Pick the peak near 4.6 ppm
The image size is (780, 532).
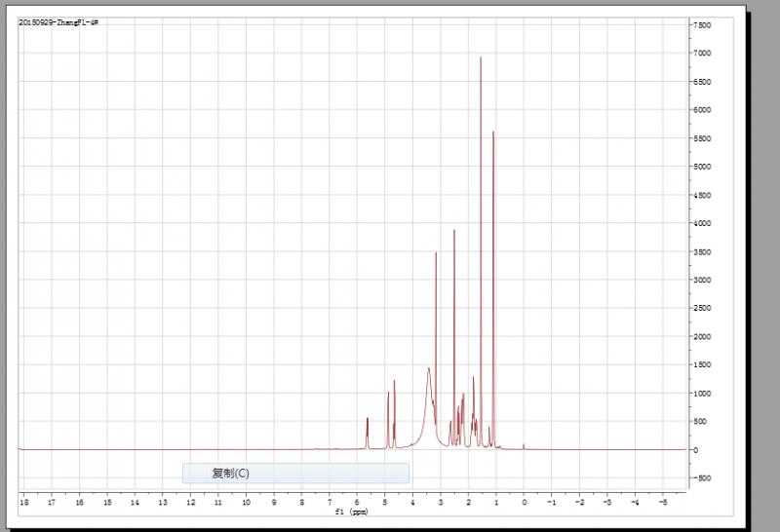click(x=395, y=381)
